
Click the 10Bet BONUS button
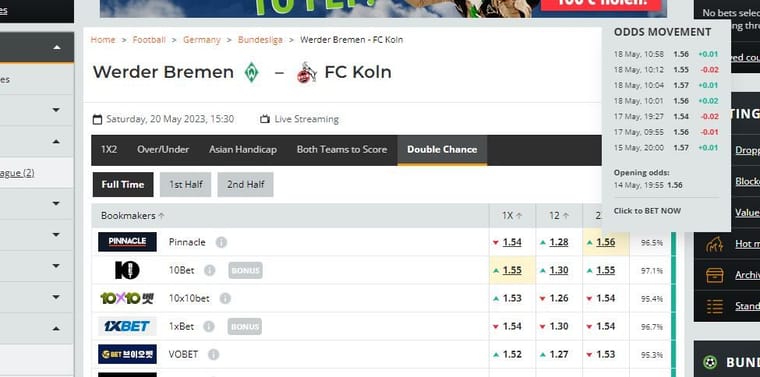click(x=245, y=270)
